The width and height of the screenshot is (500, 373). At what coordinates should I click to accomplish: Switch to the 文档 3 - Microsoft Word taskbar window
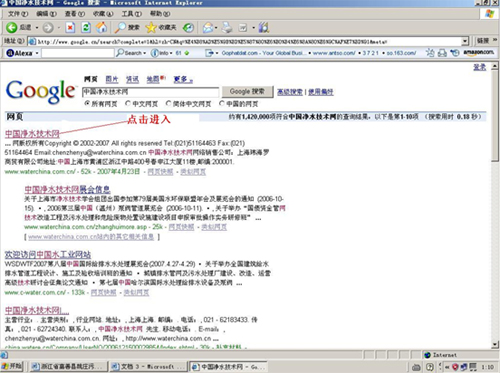click(148, 366)
